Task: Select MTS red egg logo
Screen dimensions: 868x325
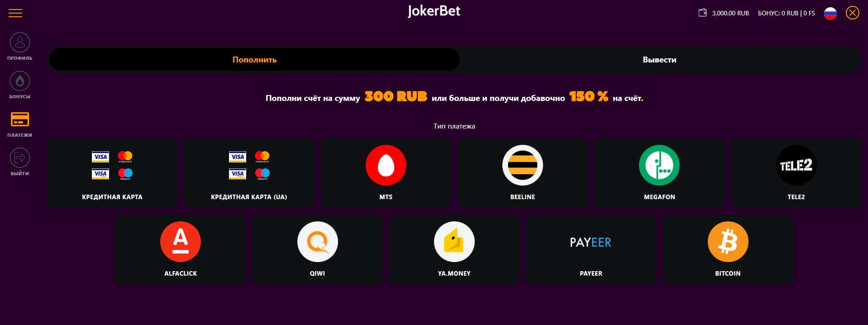Action: [x=386, y=166]
